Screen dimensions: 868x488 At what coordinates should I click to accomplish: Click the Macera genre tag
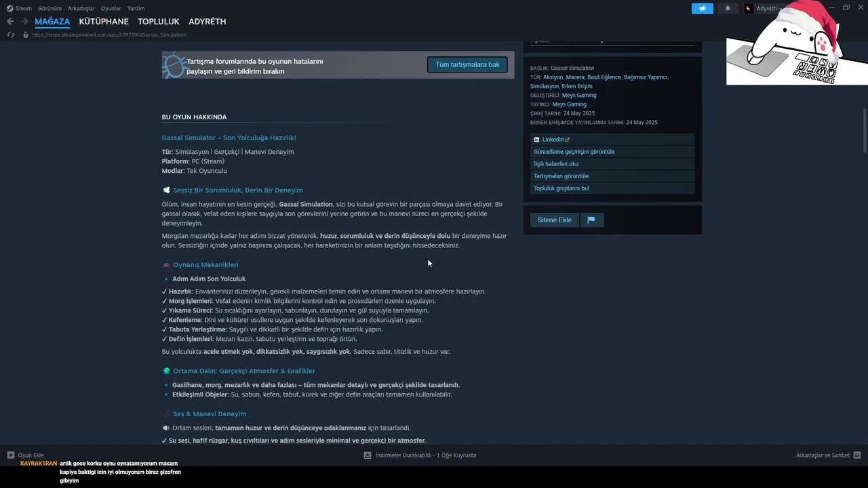[x=575, y=77]
